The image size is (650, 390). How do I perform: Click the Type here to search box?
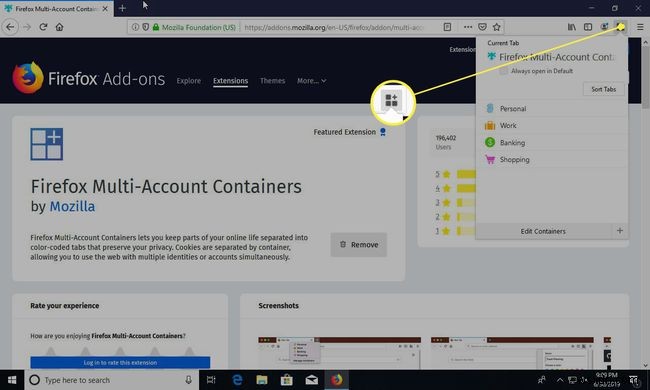click(x=112, y=380)
